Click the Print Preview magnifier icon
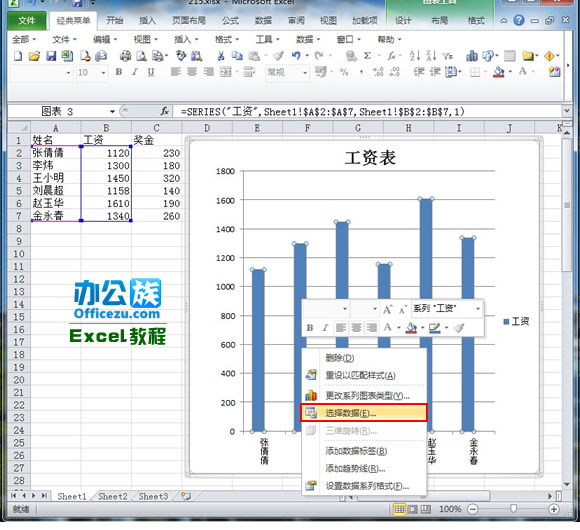 pos(141,56)
